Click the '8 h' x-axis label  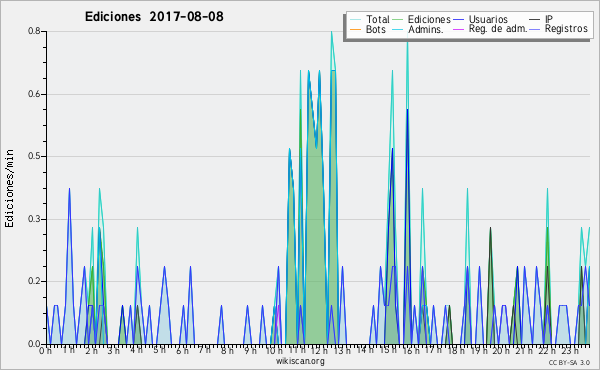coord(227,350)
